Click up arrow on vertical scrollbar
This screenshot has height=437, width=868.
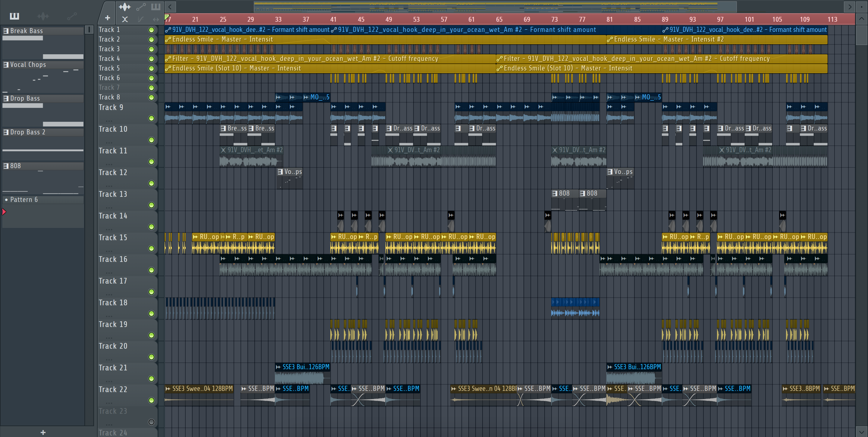click(861, 19)
